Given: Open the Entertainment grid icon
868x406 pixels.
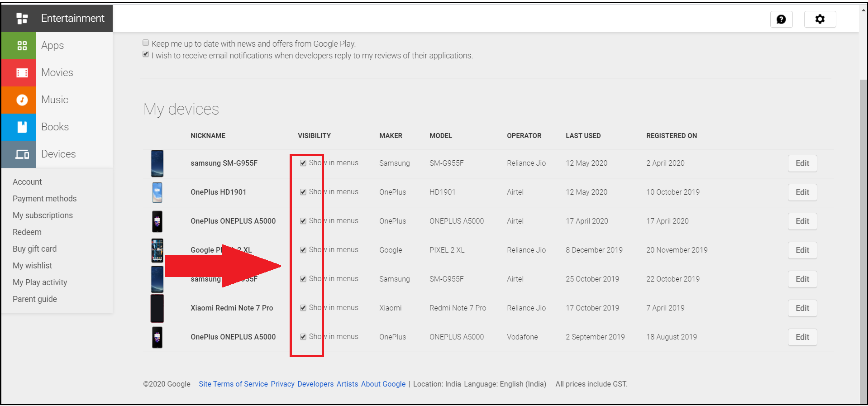Looking at the screenshot, I should [22, 19].
